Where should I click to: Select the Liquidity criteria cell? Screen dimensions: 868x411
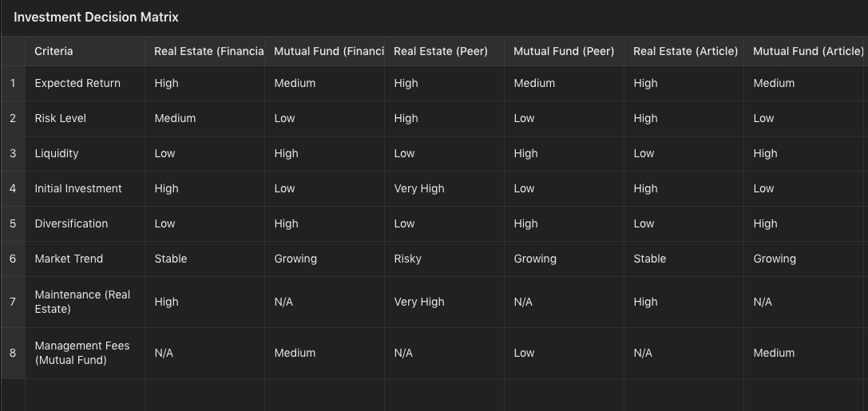85,154
